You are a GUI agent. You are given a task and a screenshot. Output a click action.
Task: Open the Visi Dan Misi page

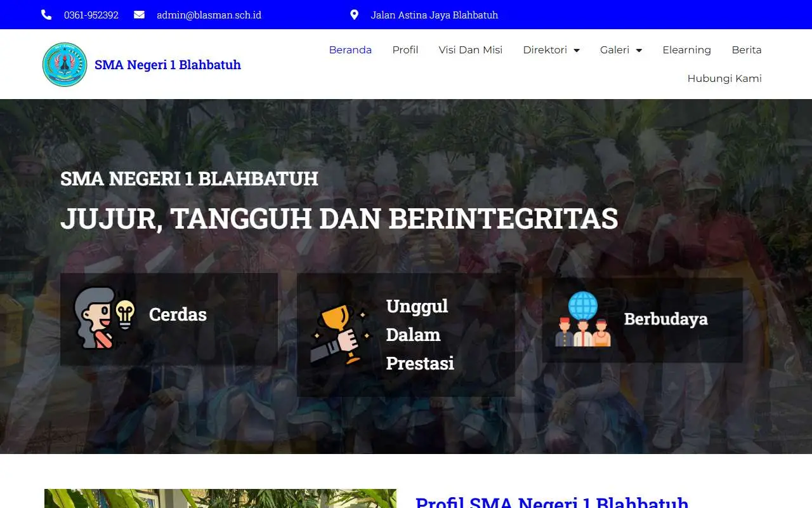point(470,50)
